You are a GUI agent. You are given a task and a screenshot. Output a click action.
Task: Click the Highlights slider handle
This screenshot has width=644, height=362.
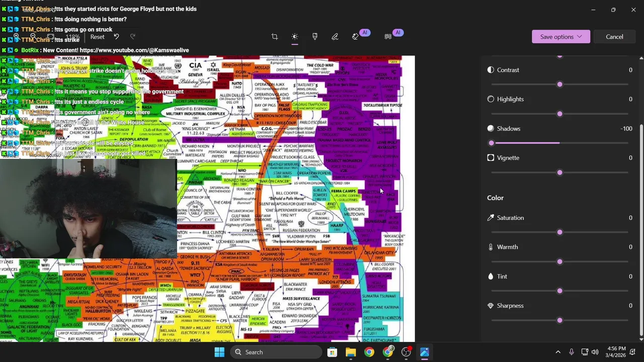click(x=559, y=114)
